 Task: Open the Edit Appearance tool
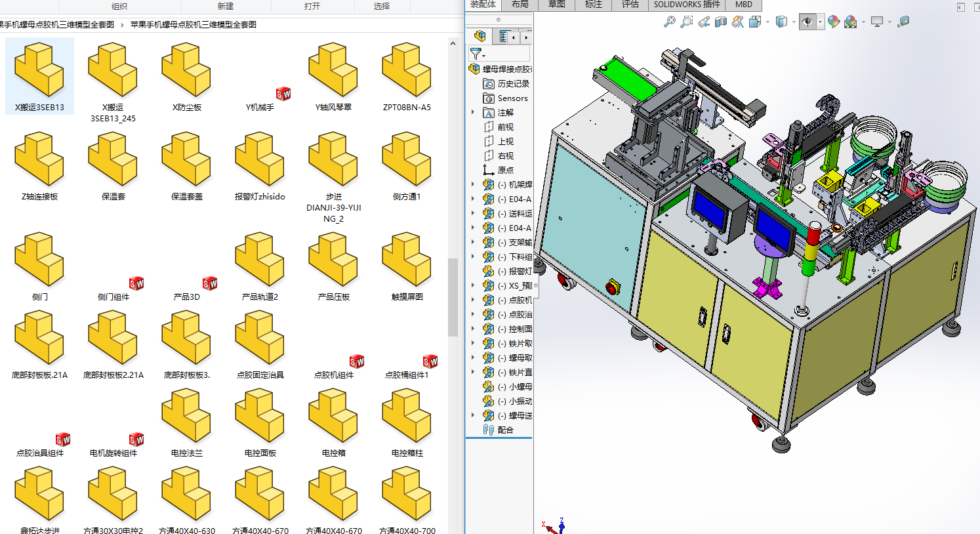click(x=834, y=22)
